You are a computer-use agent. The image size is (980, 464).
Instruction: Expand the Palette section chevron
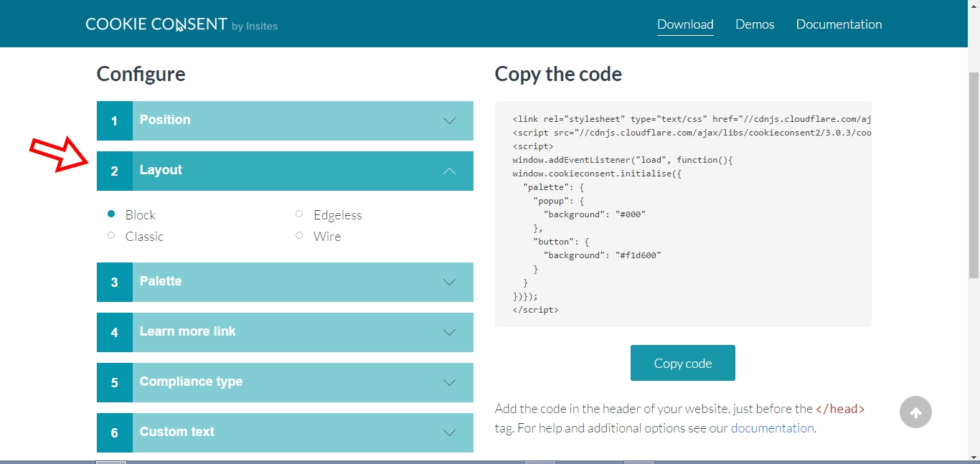tap(449, 282)
